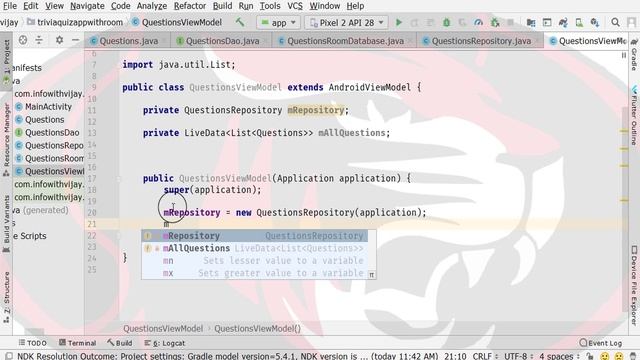Click triviaquizappwithroom breadcrumb in navigation bar
Viewport: 640px width, 360px height.
[75, 22]
